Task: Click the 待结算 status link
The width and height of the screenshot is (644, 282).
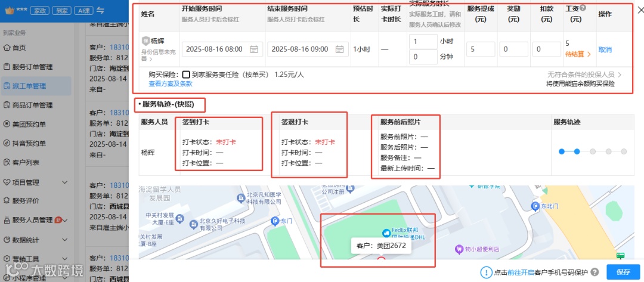Action: [578, 54]
